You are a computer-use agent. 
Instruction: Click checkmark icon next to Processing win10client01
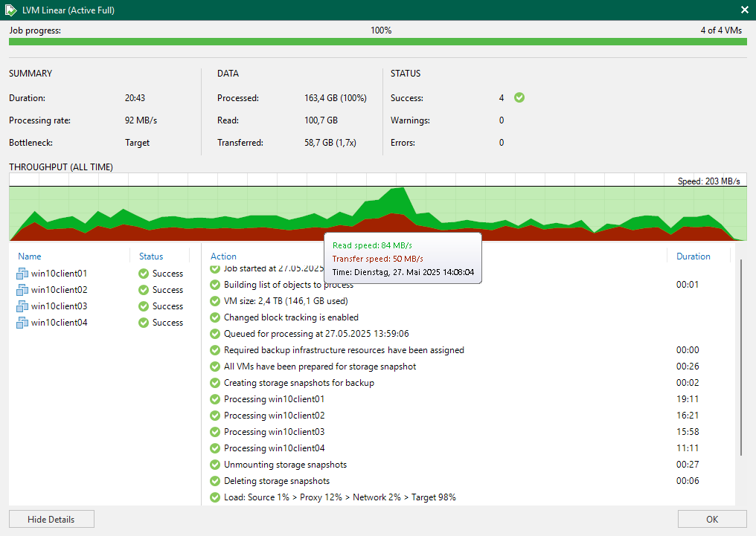215,399
